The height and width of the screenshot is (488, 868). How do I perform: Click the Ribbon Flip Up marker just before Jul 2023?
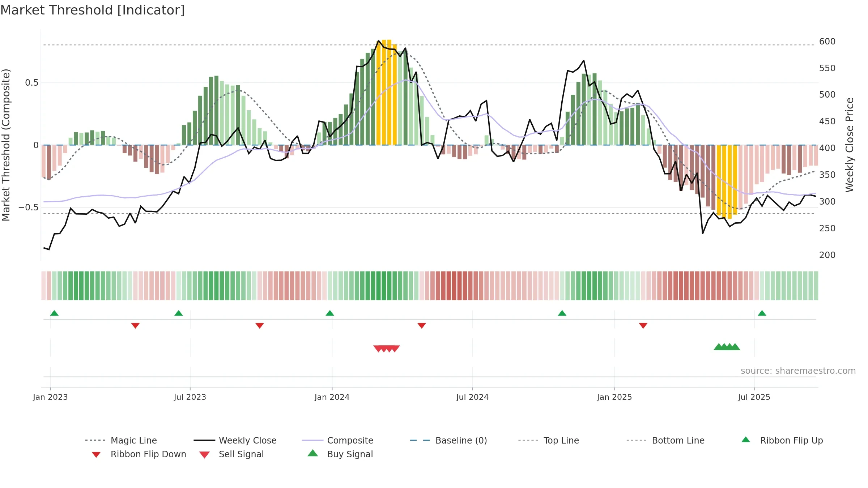pos(179,313)
